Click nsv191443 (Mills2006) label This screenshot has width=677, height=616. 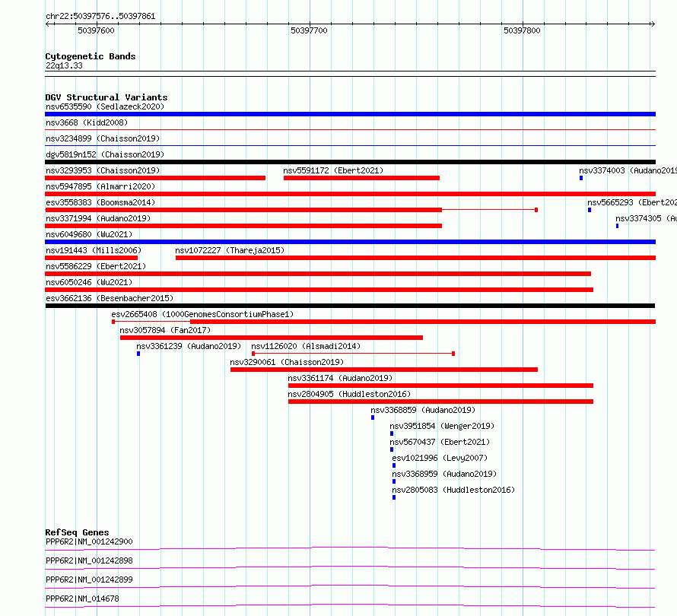pyautogui.click(x=94, y=250)
